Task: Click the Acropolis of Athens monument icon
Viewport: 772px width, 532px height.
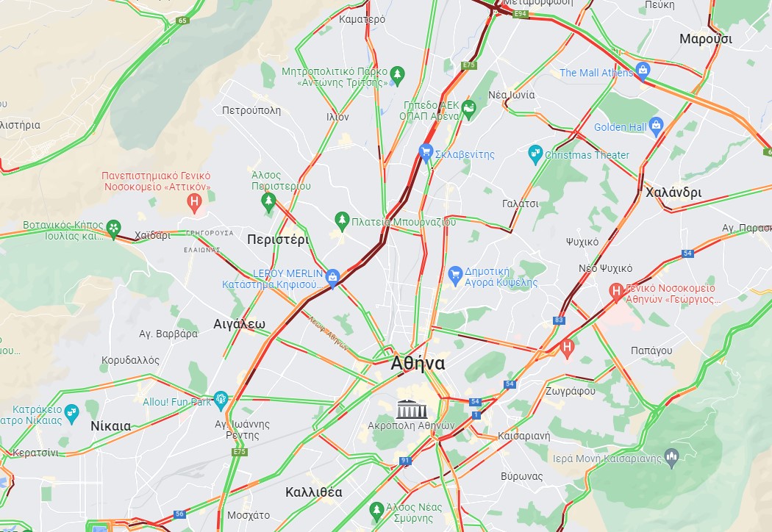Action: point(412,409)
